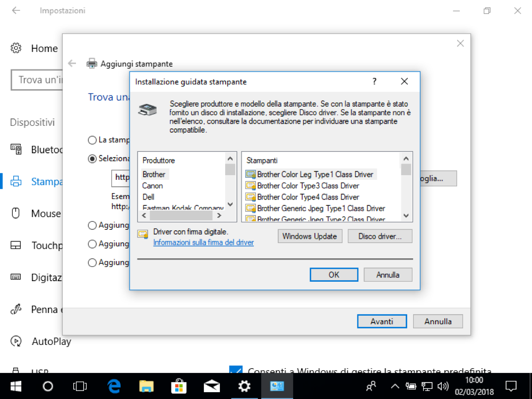Open Microsoft Store from taskbar
532x399 pixels.
coord(179,386)
